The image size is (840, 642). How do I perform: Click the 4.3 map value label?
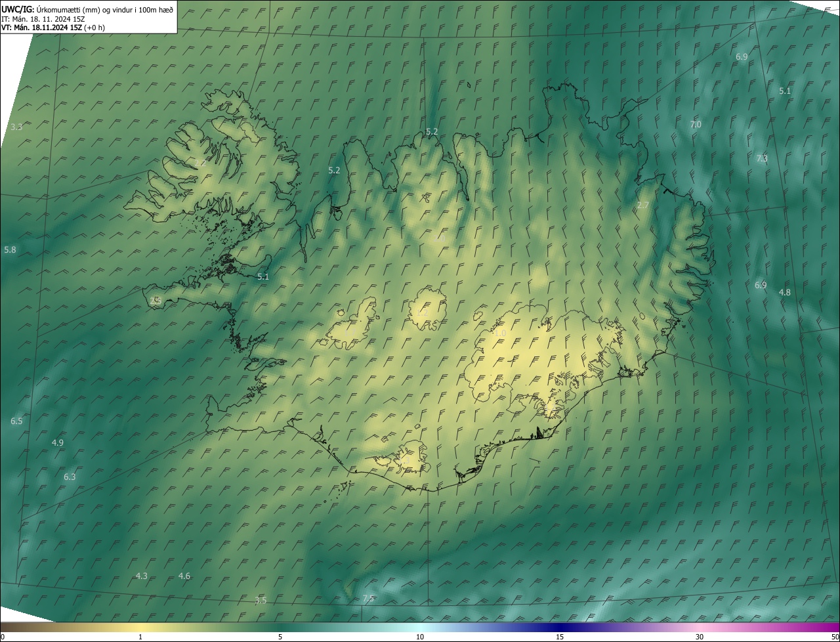coord(141,576)
